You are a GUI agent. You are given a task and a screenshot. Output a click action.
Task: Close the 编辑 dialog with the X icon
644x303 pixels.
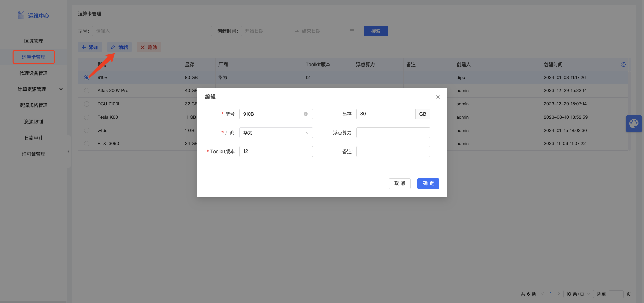click(x=438, y=97)
